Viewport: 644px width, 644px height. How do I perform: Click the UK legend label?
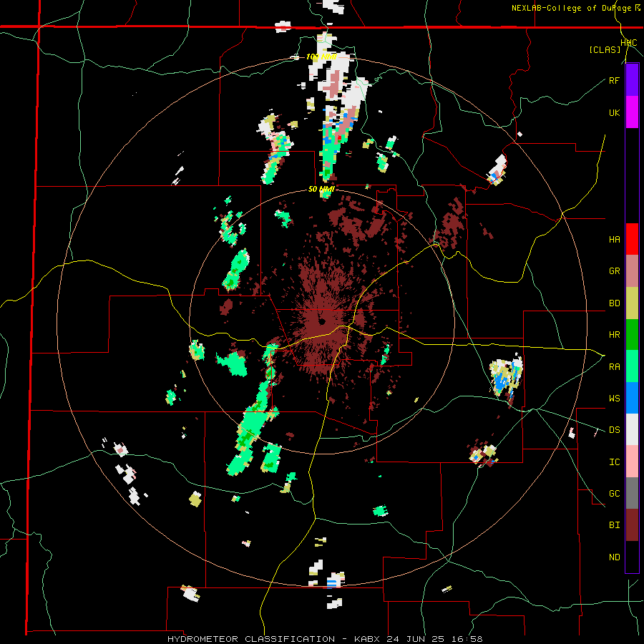614,112
